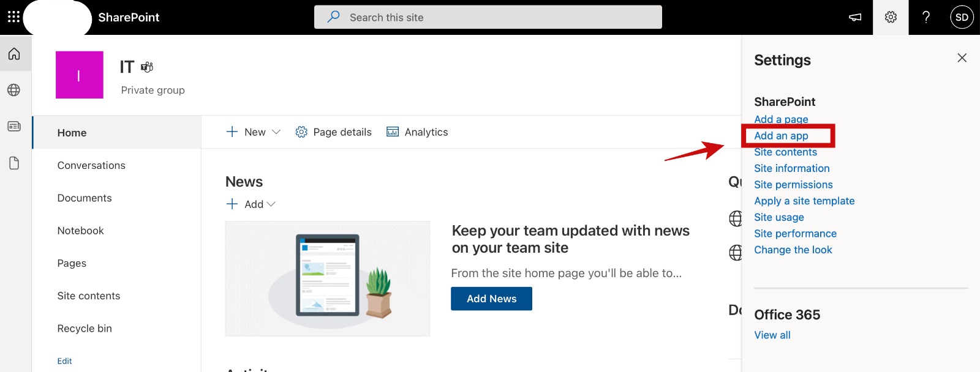This screenshot has height=372, width=980.
Task: Open the news feed icon in left rail
Action: pos(14,126)
